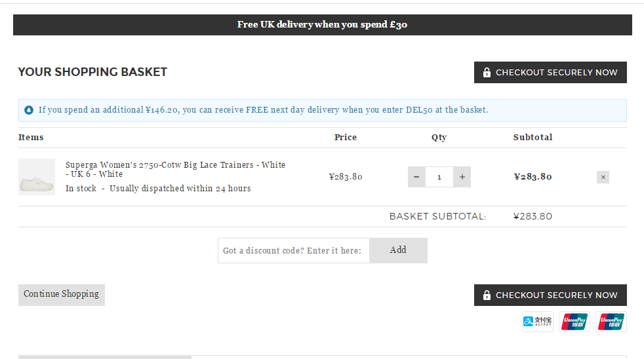Apply the discount code with Add

tap(398, 250)
